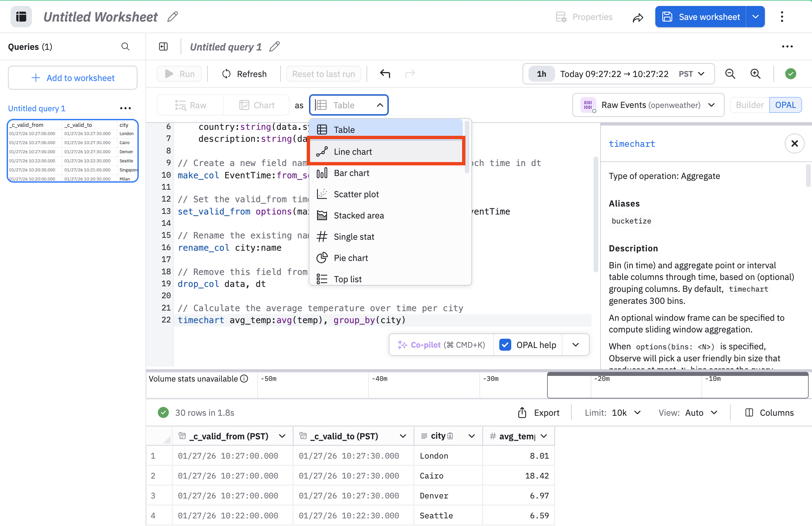
Task: Switch to Builder mode
Action: point(749,105)
